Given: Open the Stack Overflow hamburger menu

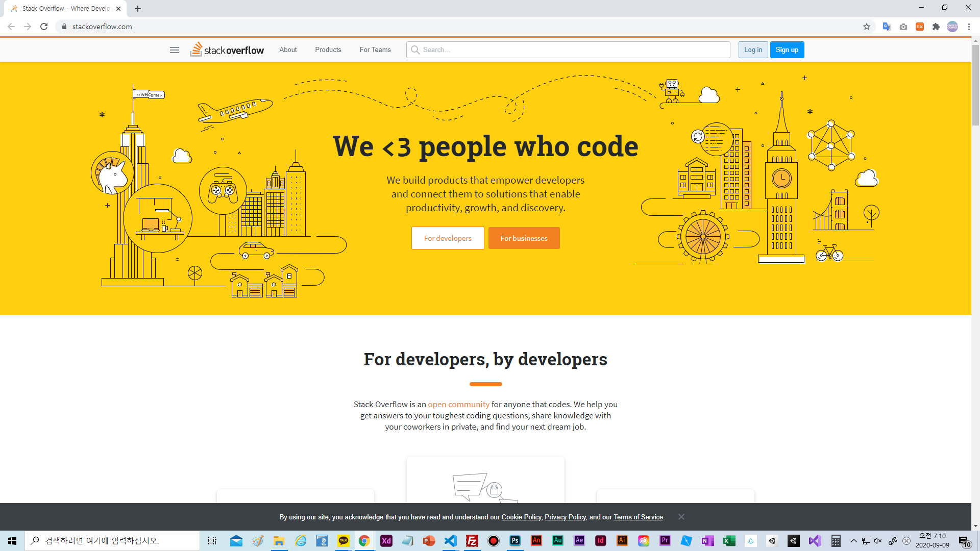Looking at the screenshot, I should (x=175, y=50).
